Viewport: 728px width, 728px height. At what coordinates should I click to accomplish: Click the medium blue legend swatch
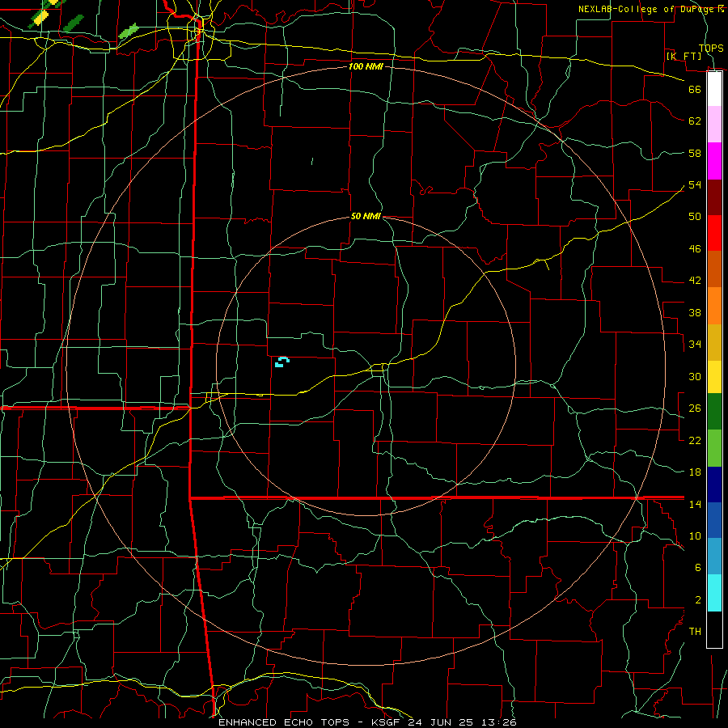714,520
